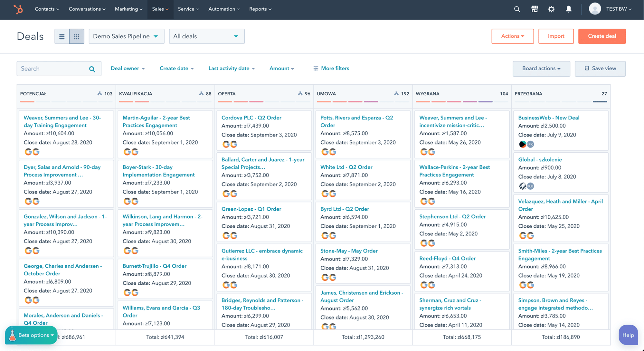
Task: Open the Last activity date filter
Action: click(232, 68)
